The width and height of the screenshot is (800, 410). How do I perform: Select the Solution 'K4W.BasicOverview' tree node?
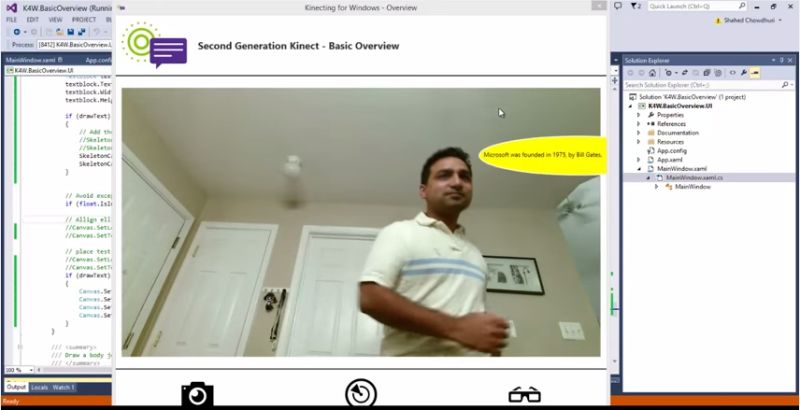point(687,97)
